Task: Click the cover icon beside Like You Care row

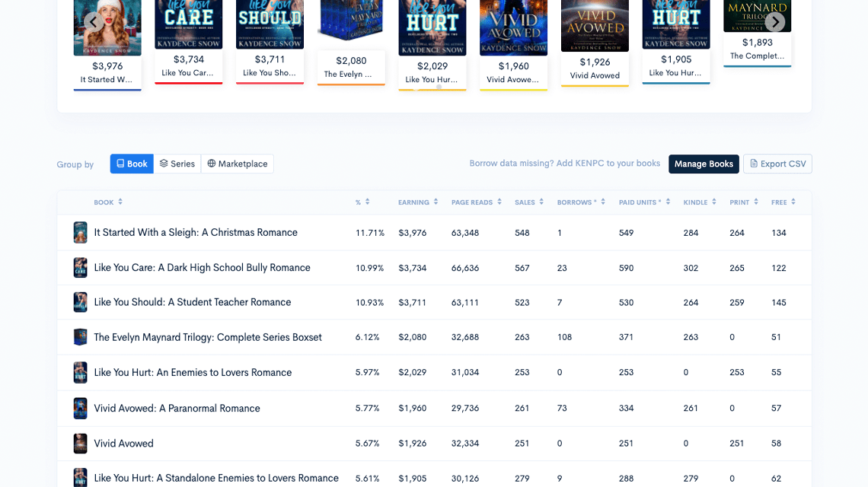Action: [x=80, y=268]
